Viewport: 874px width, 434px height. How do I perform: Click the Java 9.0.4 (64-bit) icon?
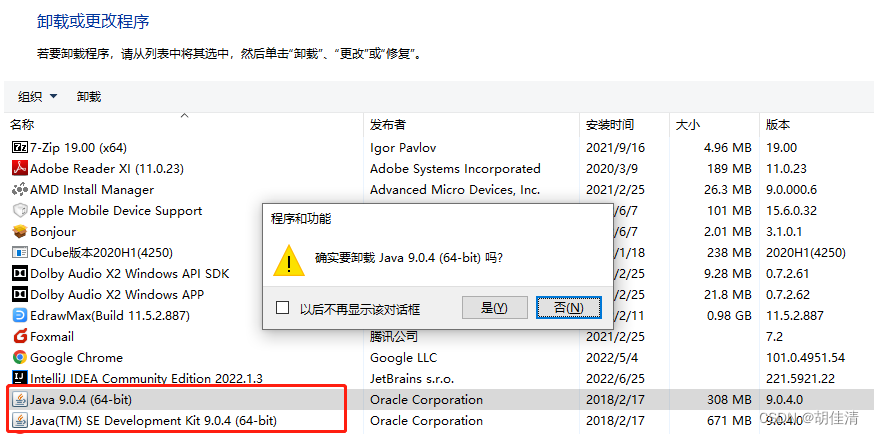pyautogui.click(x=20, y=399)
